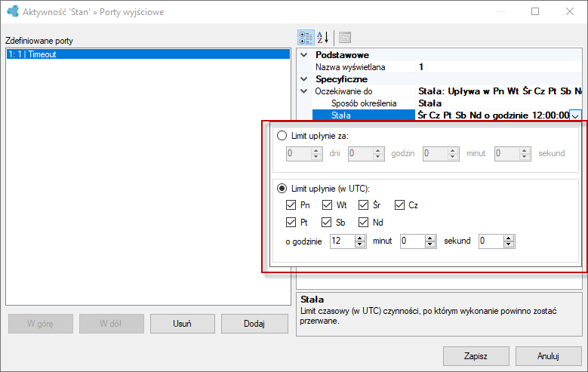Uncheck the Śr day checkbox
Screen dimensions: 588x372
point(363,204)
